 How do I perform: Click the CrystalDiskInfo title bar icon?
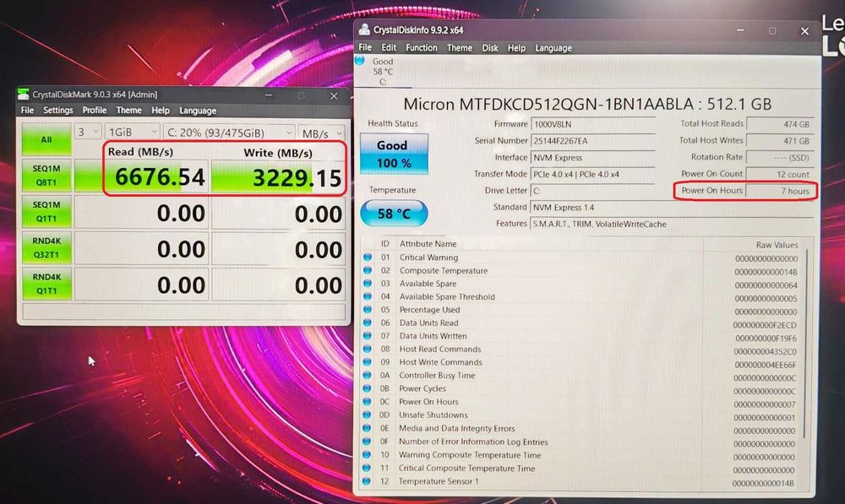pos(365,30)
